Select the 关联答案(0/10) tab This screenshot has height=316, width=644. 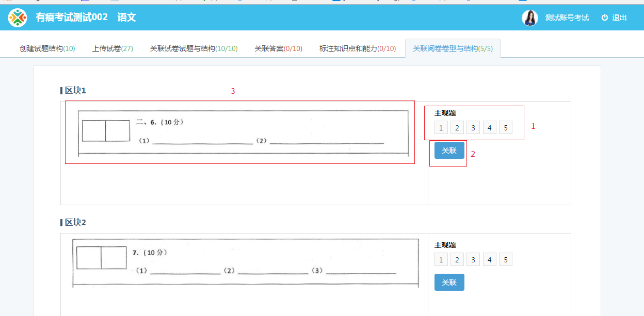(279, 48)
